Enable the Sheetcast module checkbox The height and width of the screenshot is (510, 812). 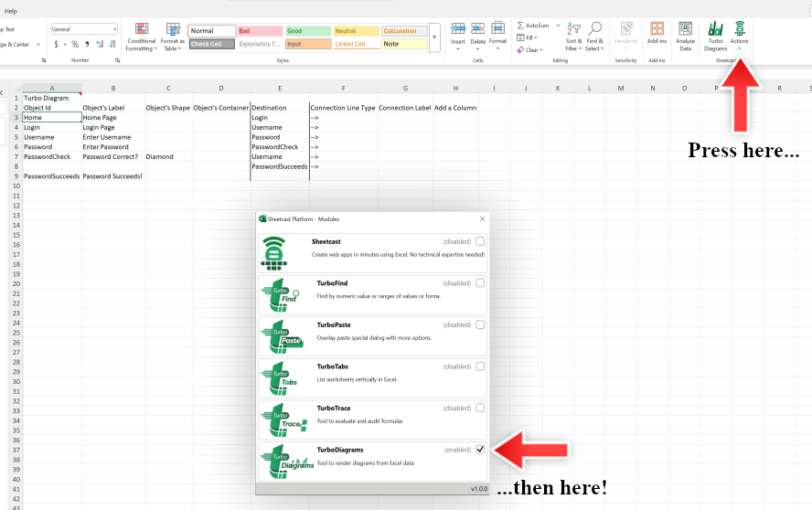pos(480,241)
